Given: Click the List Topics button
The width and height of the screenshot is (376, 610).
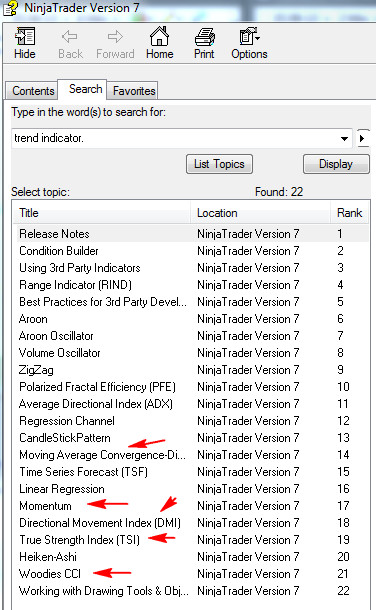Looking at the screenshot, I should click(x=219, y=164).
